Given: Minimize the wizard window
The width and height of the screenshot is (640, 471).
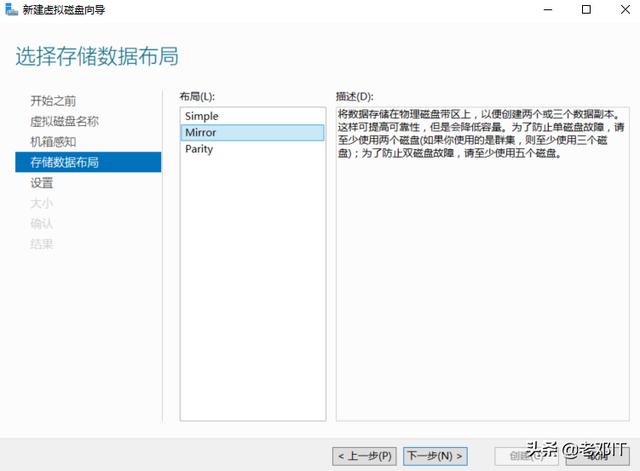Looking at the screenshot, I should click(548, 9).
